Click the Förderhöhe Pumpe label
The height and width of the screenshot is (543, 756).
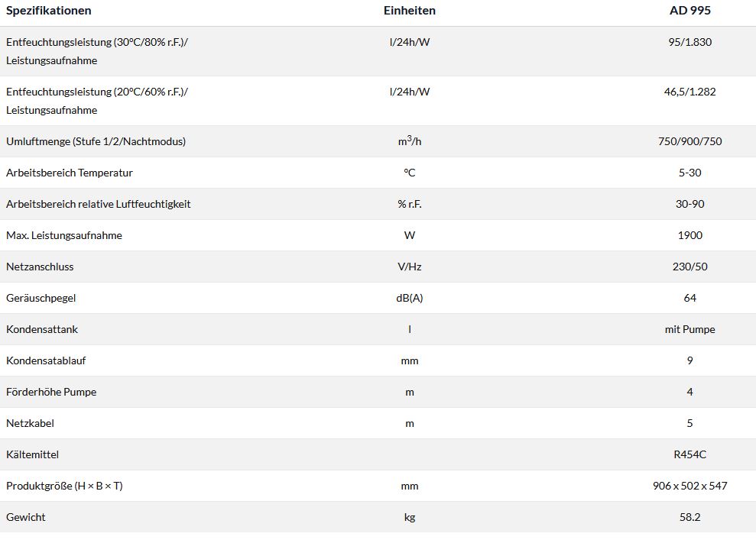[51, 392]
